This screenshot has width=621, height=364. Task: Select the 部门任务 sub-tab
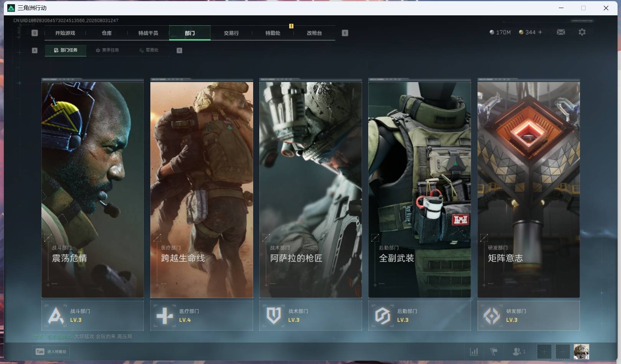coord(66,50)
